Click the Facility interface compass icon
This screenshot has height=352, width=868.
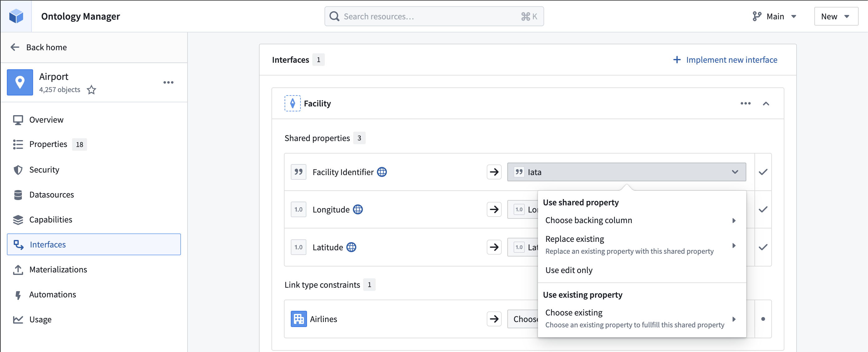click(x=292, y=103)
